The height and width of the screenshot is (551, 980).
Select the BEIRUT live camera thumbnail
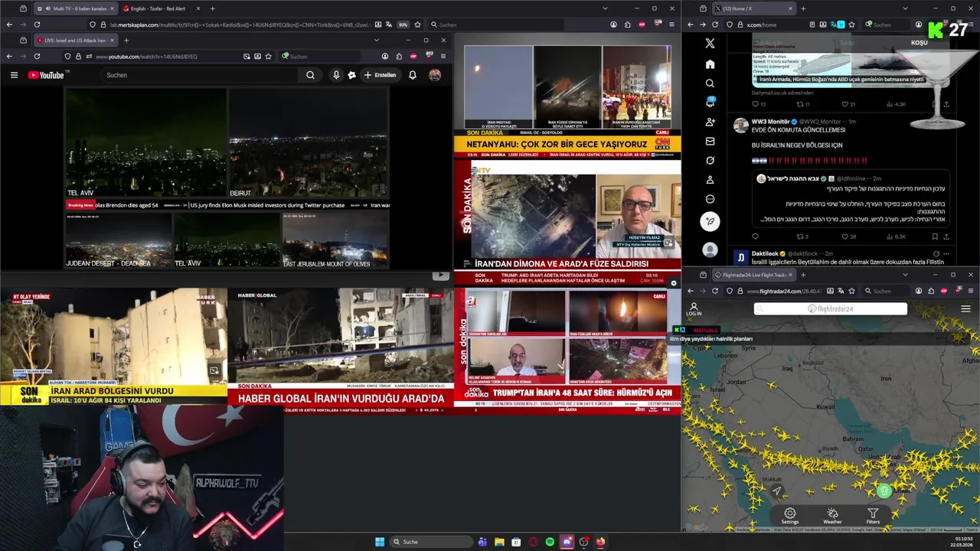click(308, 143)
